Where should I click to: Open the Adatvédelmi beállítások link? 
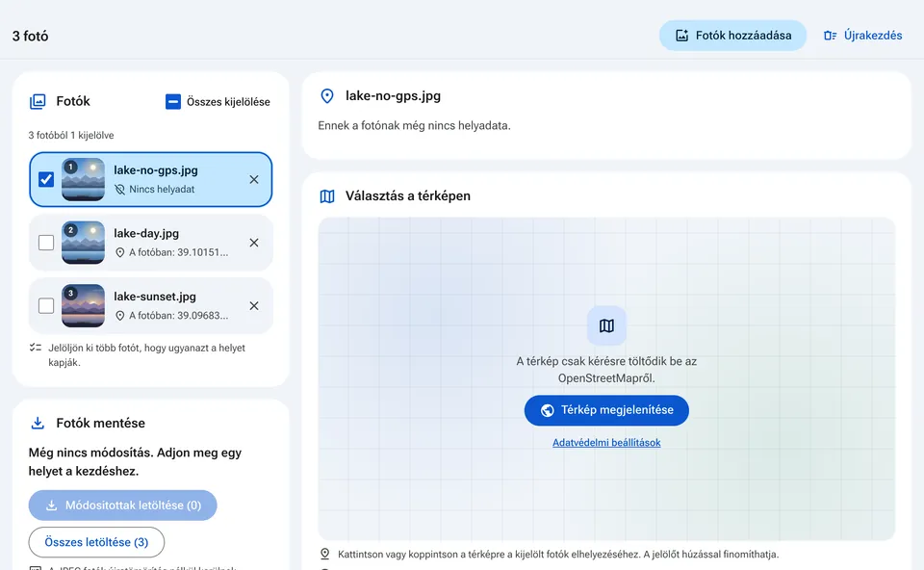click(x=606, y=443)
